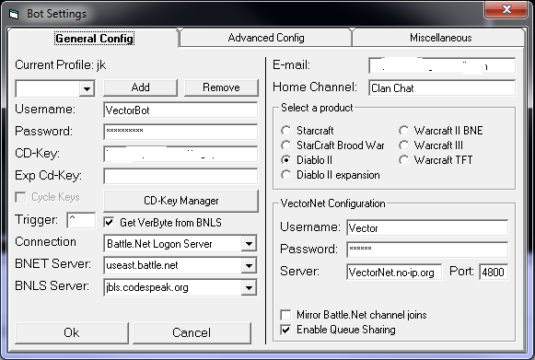Click the useast.battle.net server text
This screenshot has width=535, height=360.
click(x=142, y=265)
